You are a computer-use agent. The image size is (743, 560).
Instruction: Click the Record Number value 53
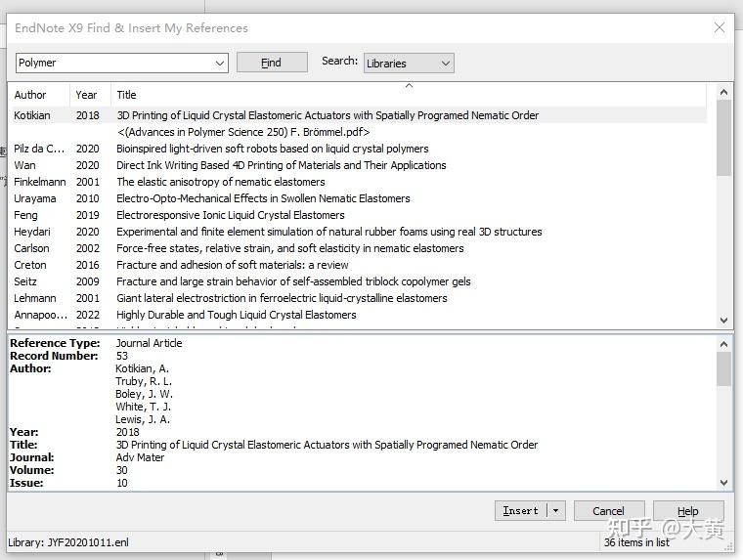pyautogui.click(x=122, y=356)
